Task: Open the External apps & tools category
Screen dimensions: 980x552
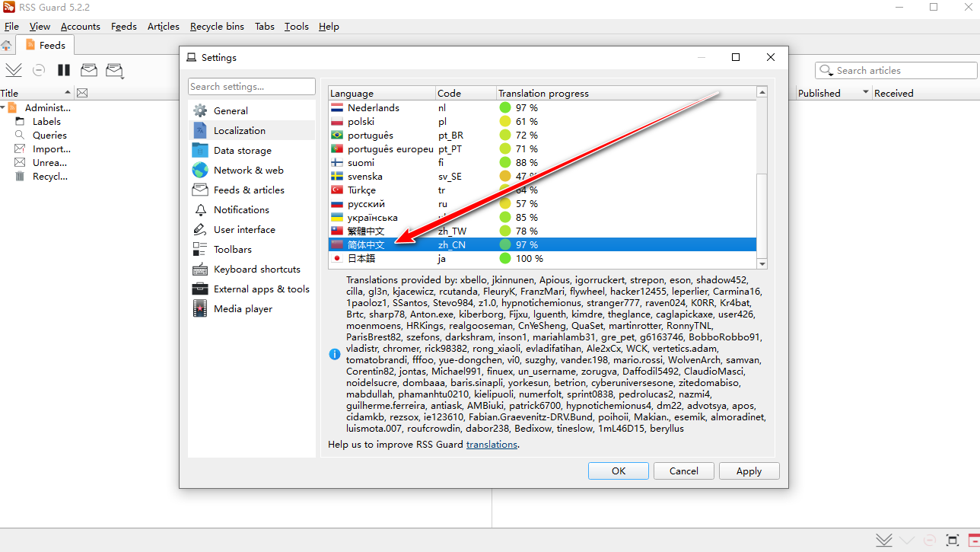Action: (x=252, y=289)
